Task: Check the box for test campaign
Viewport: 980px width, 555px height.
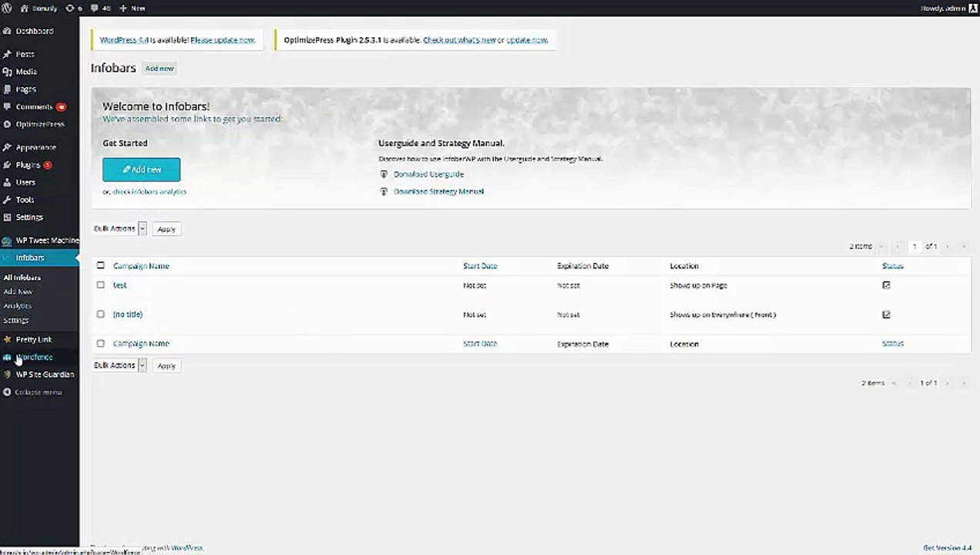Action: pos(100,285)
